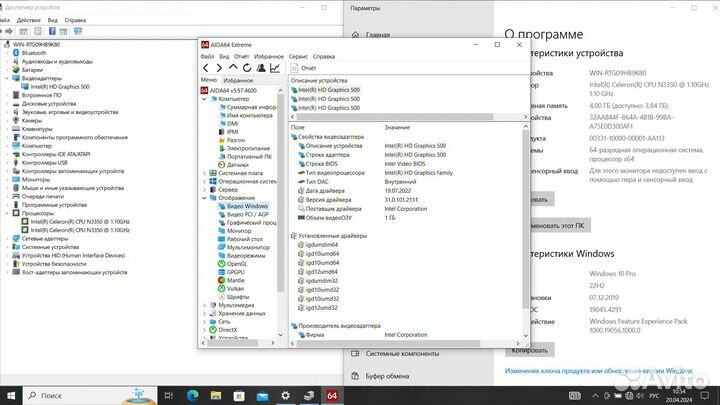Expand the Сеть tree node
720x405 pixels.
204,321
